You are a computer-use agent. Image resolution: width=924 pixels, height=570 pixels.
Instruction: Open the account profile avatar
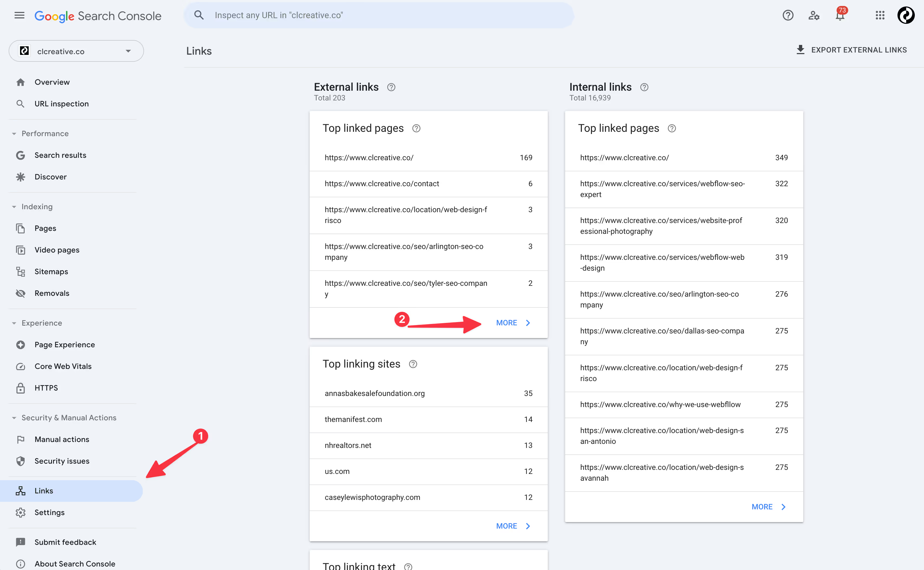pos(906,15)
